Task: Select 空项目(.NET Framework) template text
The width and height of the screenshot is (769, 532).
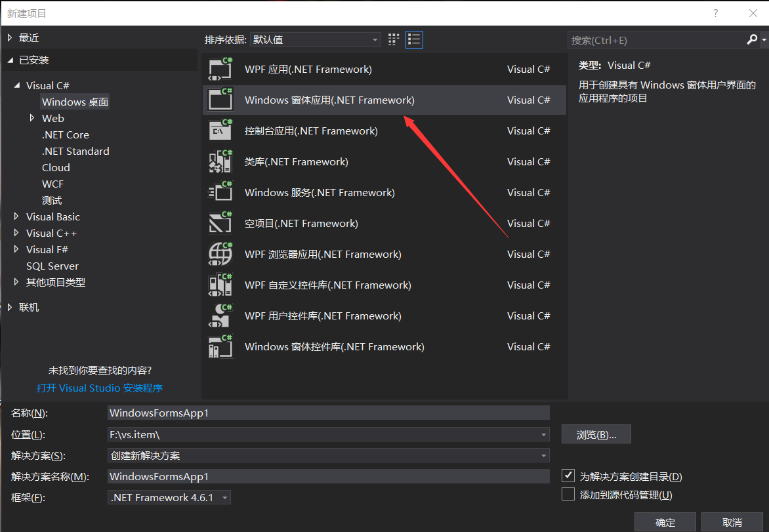Action: pos(301,224)
